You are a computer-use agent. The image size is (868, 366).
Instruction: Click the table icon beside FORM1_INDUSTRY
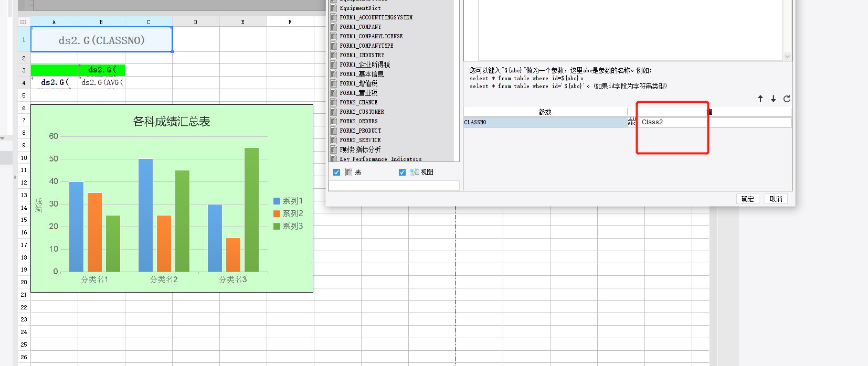334,55
